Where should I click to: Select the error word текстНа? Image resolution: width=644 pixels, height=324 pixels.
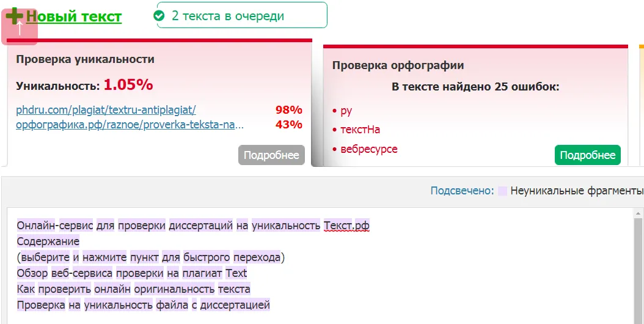pyautogui.click(x=360, y=130)
